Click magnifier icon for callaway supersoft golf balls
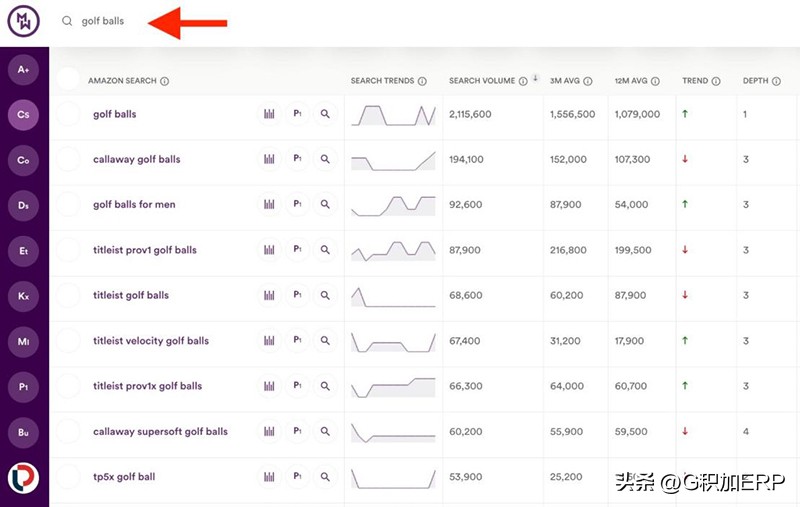Viewport: 800px width, 507px height. point(325,431)
